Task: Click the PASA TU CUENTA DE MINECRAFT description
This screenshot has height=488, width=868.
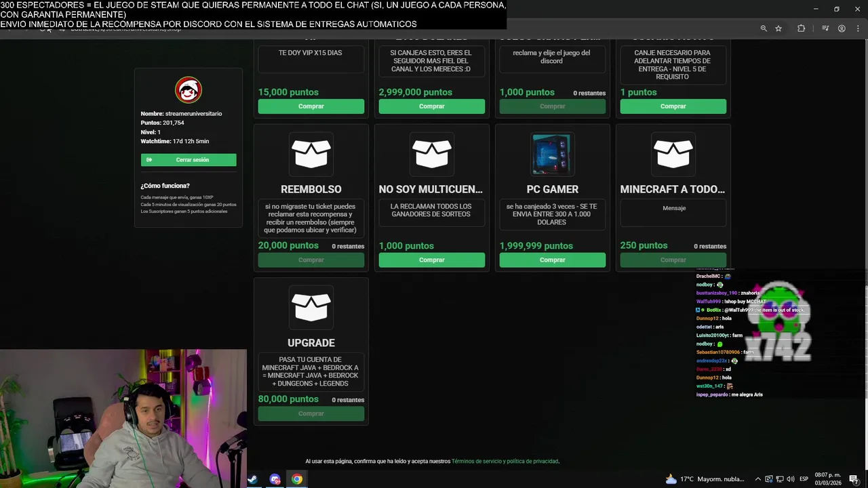Action: click(x=311, y=371)
